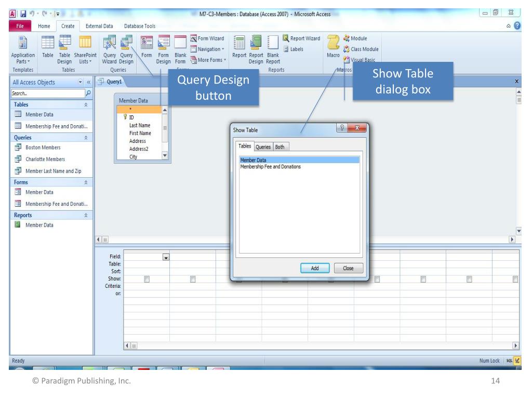
Task: Start the Form Wizard
Action: pos(207,38)
